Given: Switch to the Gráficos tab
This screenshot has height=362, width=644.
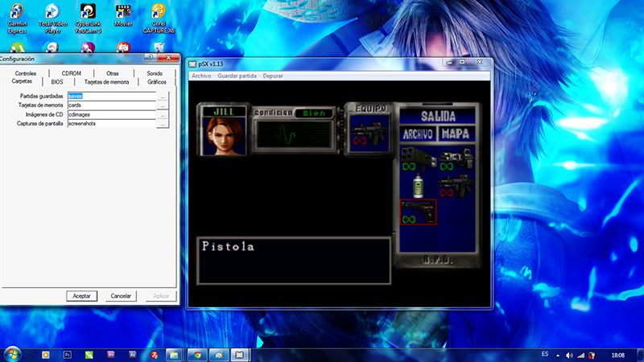Looking at the screenshot, I should tap(157, 82).
